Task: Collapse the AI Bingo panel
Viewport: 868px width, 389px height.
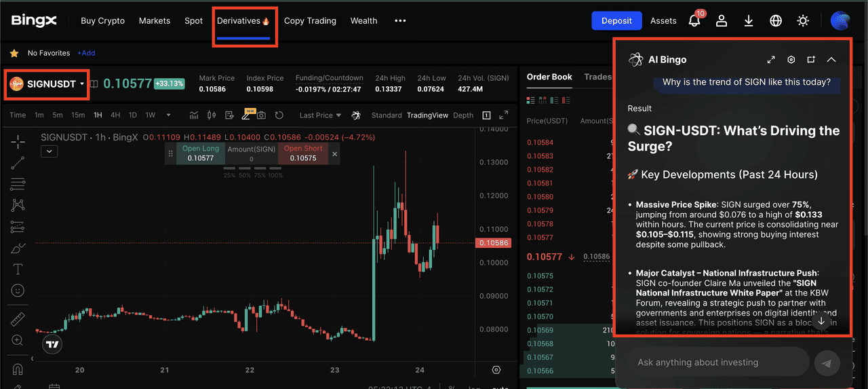Action: (831, 60)
